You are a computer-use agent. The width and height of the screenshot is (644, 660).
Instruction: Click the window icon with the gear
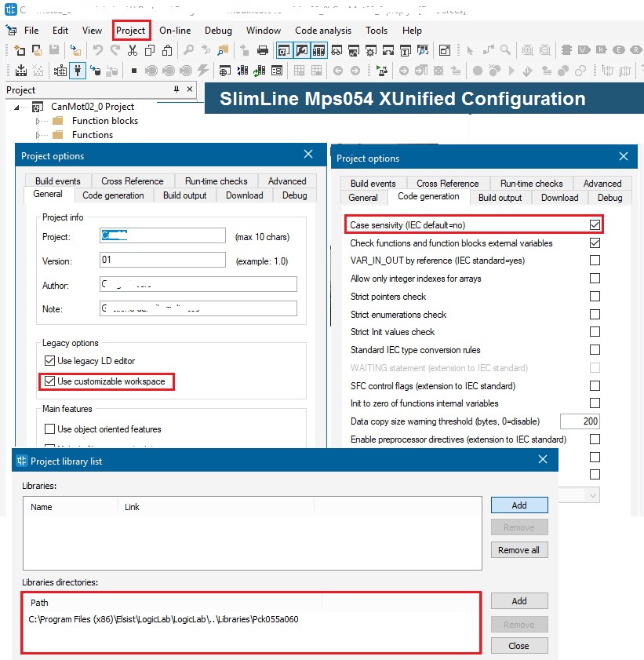coord(371,50)
